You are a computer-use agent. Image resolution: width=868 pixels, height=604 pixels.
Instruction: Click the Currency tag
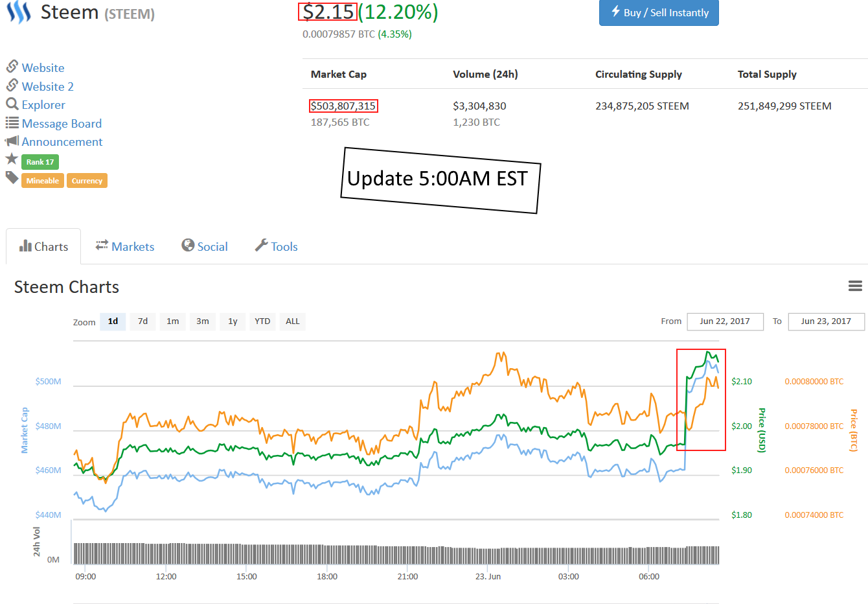[87, 181]
